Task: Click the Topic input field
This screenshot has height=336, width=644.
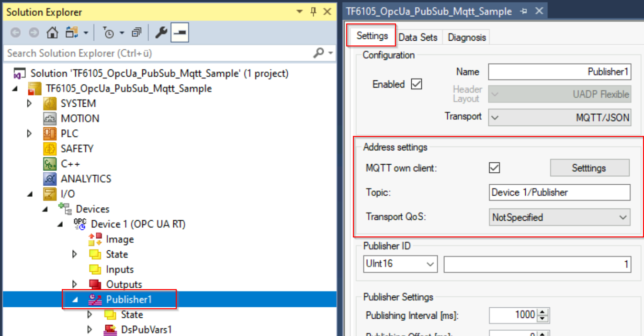Action: point(560,192)
